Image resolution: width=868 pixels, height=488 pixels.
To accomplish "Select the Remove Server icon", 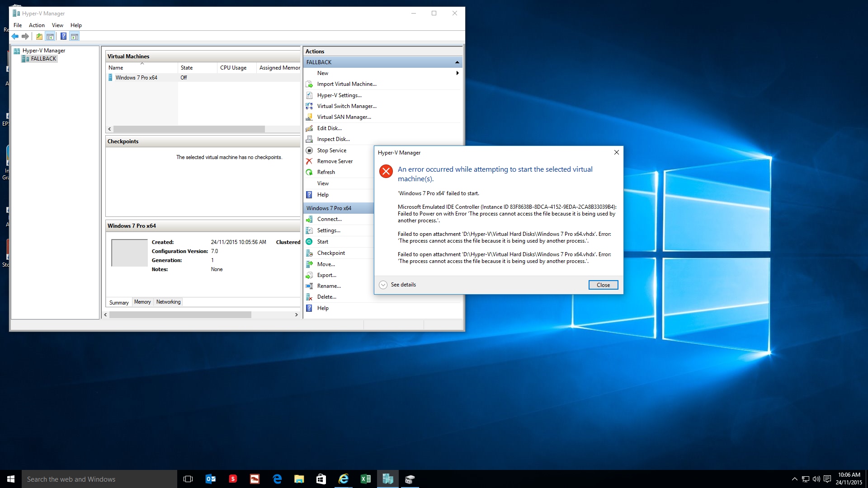I will (309, 161).
